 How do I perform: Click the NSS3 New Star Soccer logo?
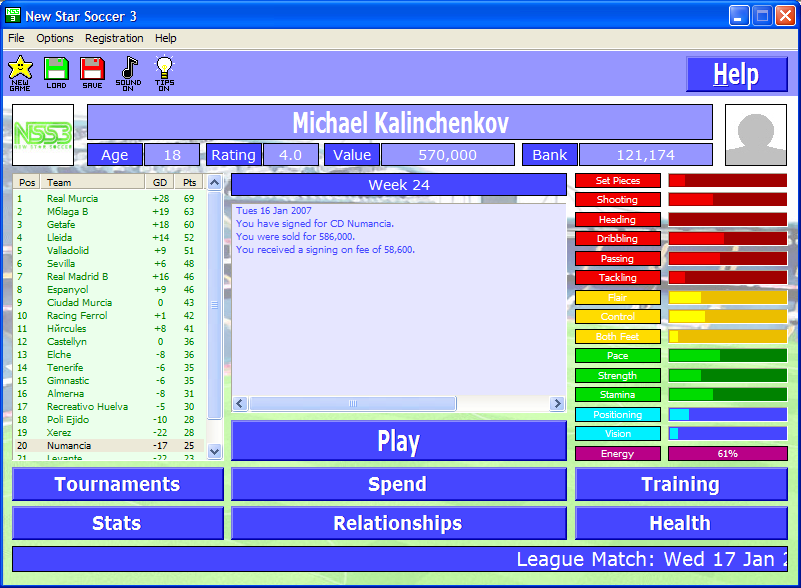tap(43, 135)
